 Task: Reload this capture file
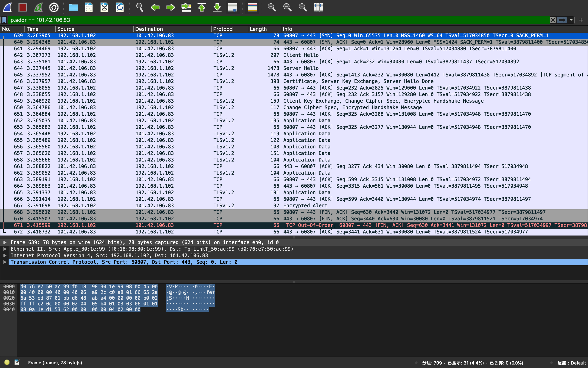(120, 7)
